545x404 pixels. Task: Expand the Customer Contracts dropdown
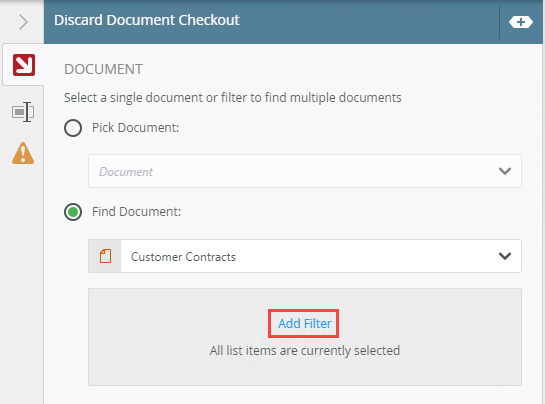(505, 256)
